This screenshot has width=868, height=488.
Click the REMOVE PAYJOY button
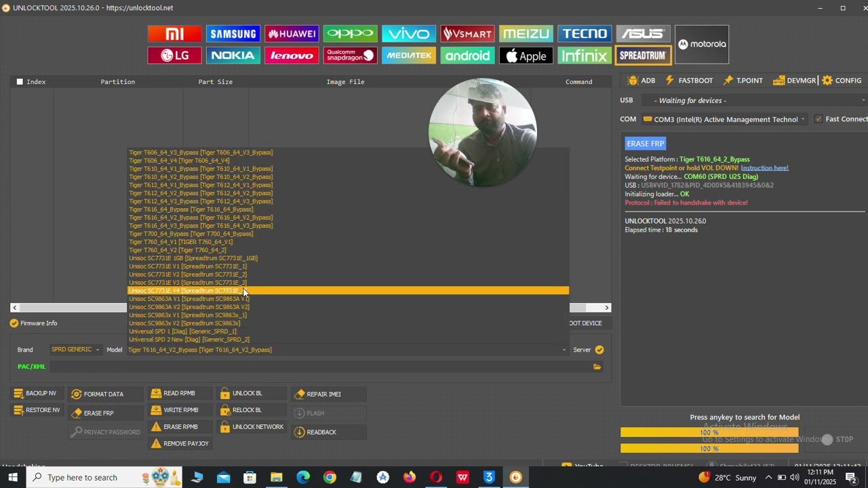(180, 444)
